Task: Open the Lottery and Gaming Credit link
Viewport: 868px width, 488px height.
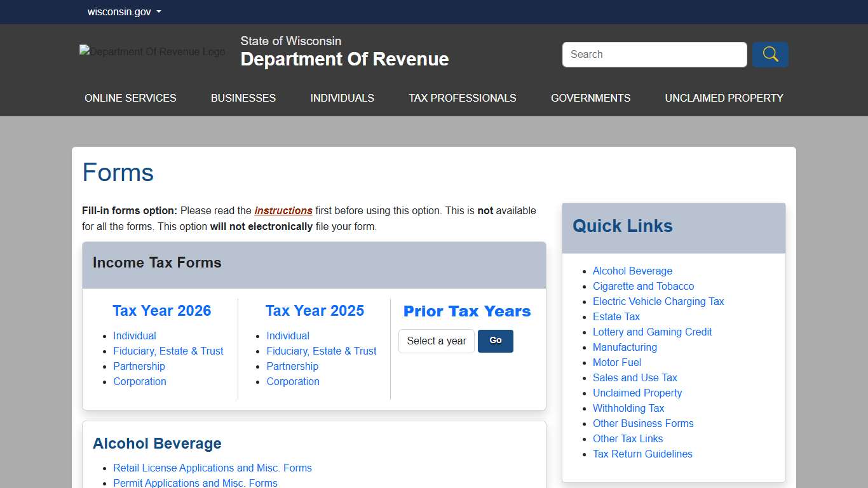Action: pos(652,332)
